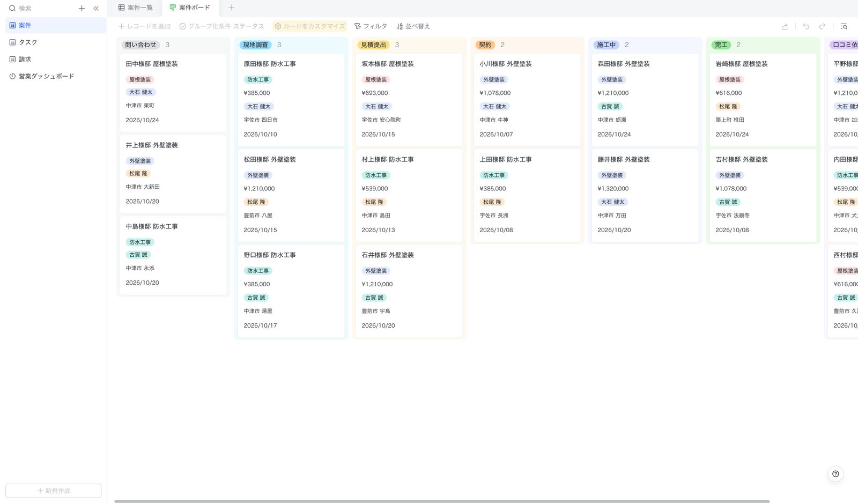Open the help question mark button

(835, 474)
